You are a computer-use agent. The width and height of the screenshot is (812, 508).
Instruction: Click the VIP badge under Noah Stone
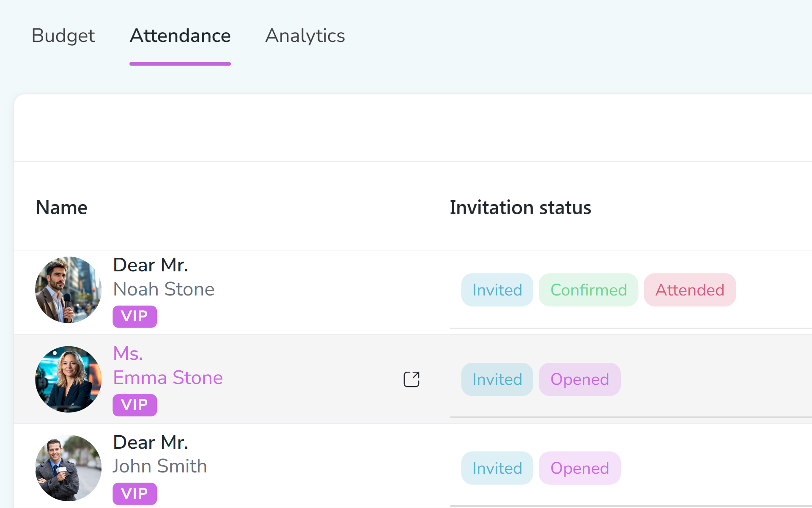[134, 316]
